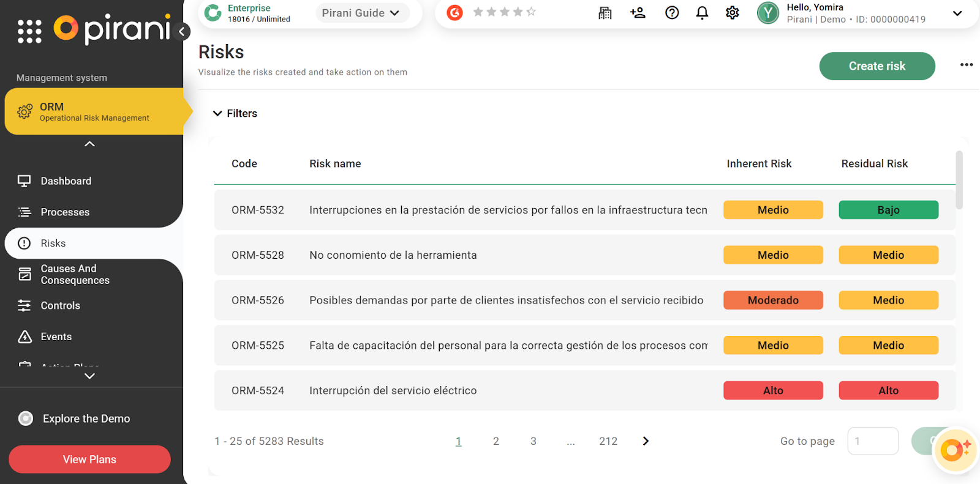Collapse the sidebar with the arrow button
The height and width of the screenshot is (484, 980).
click(181, 31)
